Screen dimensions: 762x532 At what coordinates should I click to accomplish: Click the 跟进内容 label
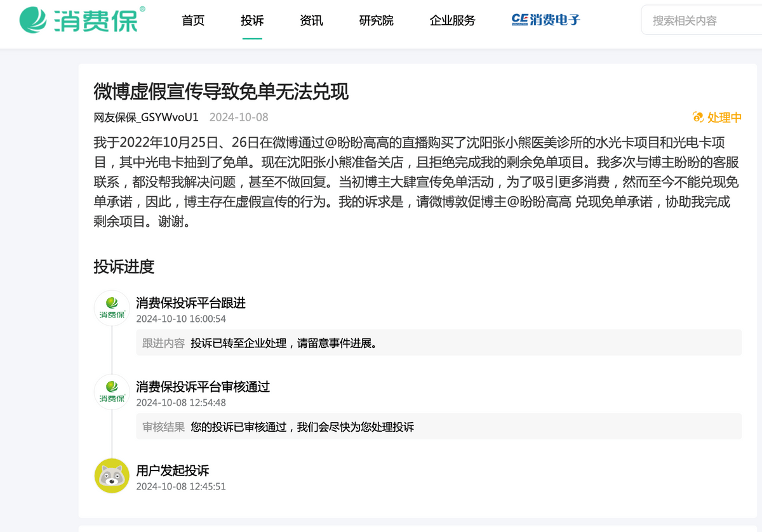click(163, 343)
